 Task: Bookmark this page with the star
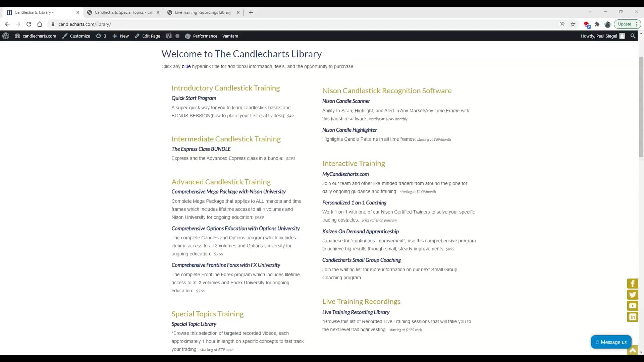tap(573, 24)
